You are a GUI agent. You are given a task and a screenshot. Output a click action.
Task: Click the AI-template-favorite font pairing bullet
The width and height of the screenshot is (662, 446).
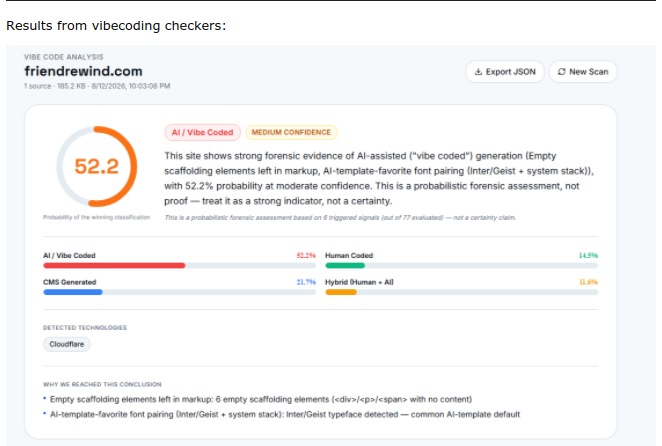pyautogui.click(x=281, y=414)
